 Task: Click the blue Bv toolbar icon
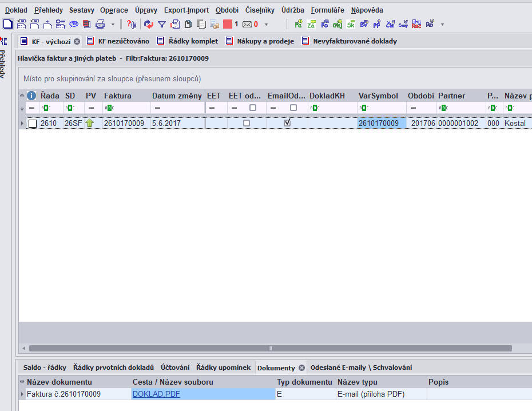pos(364,24)
